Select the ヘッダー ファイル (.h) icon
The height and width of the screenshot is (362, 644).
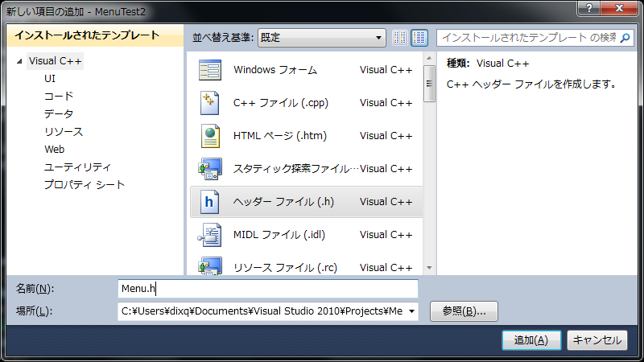point(209,202)
